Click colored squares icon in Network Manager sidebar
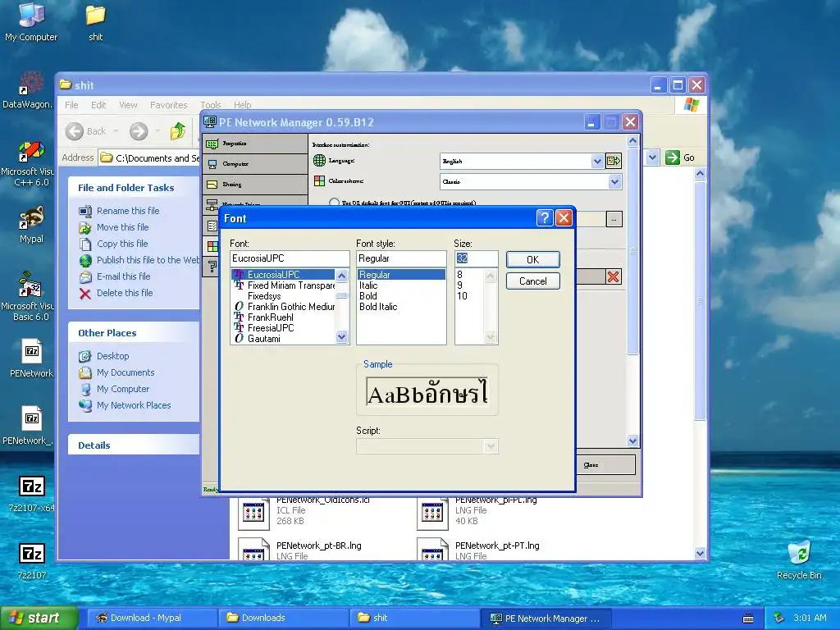The image size is (840, 630). coord(212,246)
